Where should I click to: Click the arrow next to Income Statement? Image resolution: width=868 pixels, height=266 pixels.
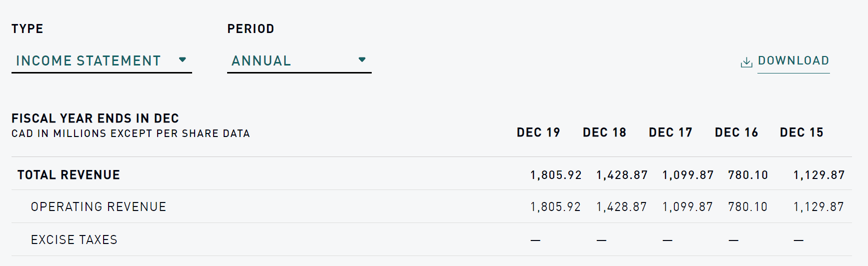[x=183, y=60]
